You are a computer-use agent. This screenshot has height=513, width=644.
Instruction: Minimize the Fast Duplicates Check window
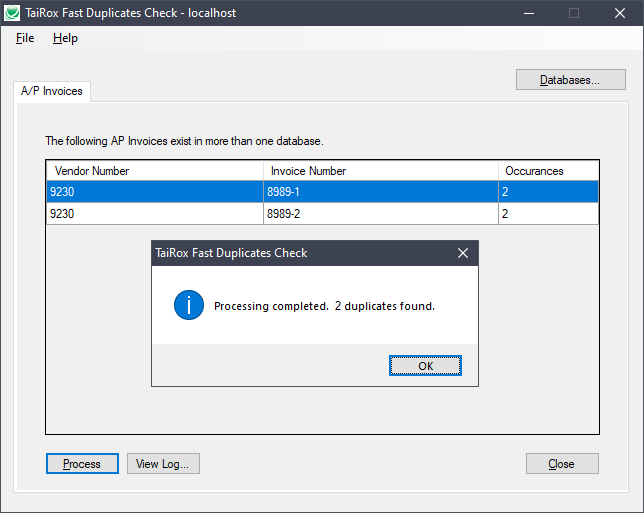(x=528, y=13)
